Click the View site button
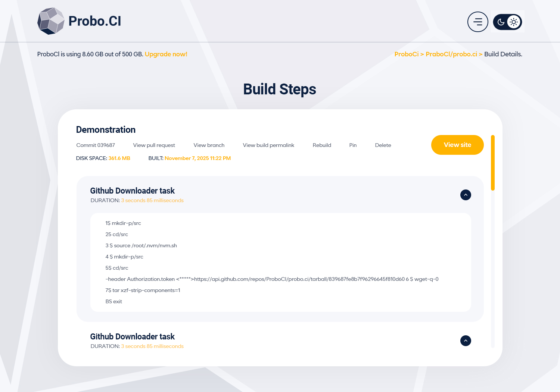The width and height of the screenshot is (560, 392). tap(457, 145)
